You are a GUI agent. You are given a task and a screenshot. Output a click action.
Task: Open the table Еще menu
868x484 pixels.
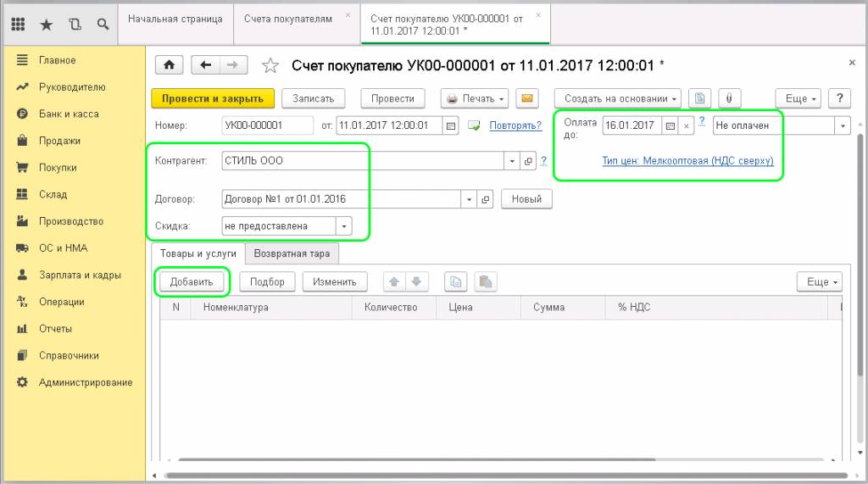coord(821,282)
